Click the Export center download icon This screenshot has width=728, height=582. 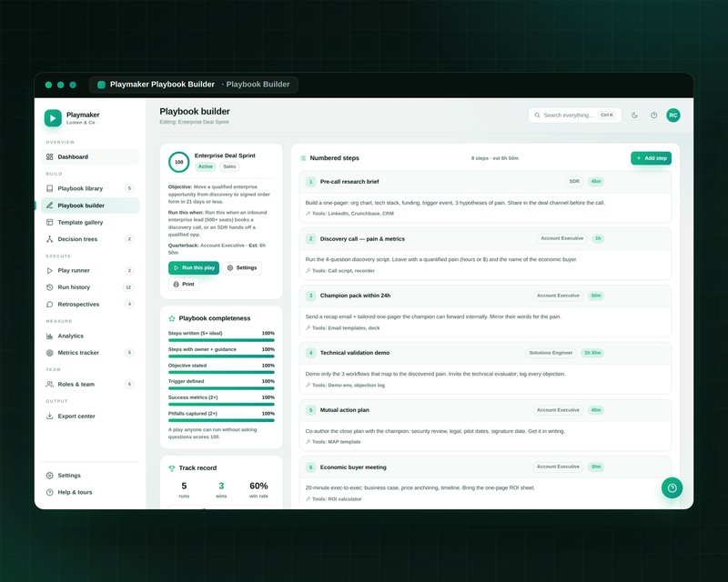[x=50, y=416]
